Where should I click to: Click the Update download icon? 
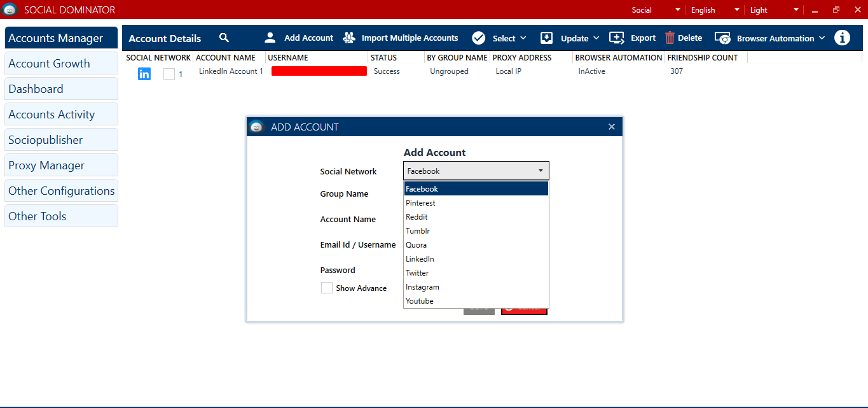tap(546, 38)
